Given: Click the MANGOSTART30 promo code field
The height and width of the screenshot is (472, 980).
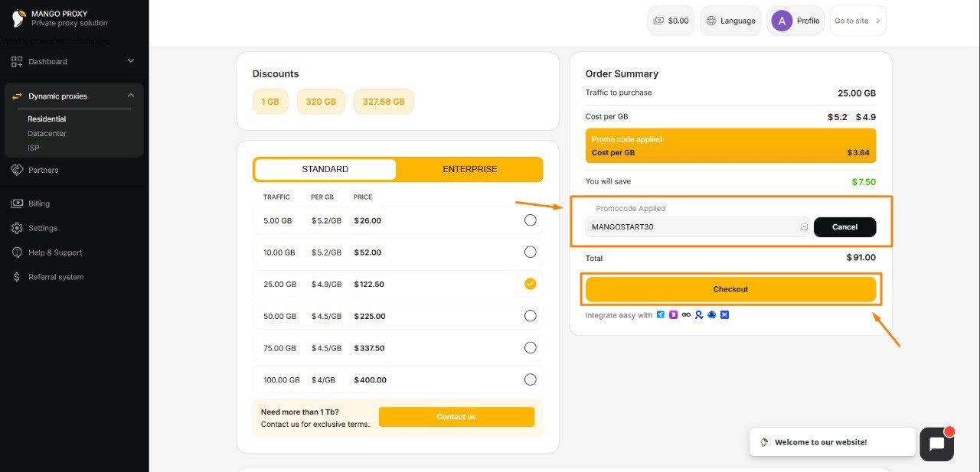Looking at the screenshot, I should click(x=697, y=226).
